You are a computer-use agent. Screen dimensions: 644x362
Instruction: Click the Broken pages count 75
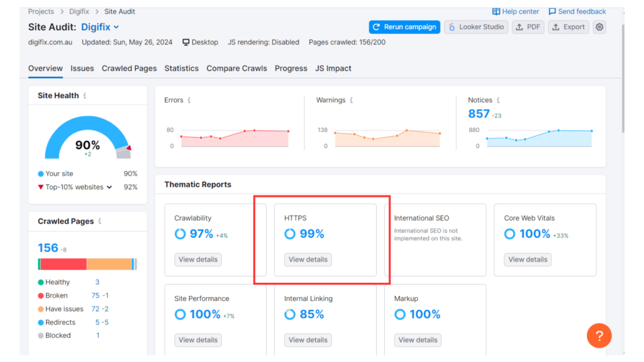point(96,295)
